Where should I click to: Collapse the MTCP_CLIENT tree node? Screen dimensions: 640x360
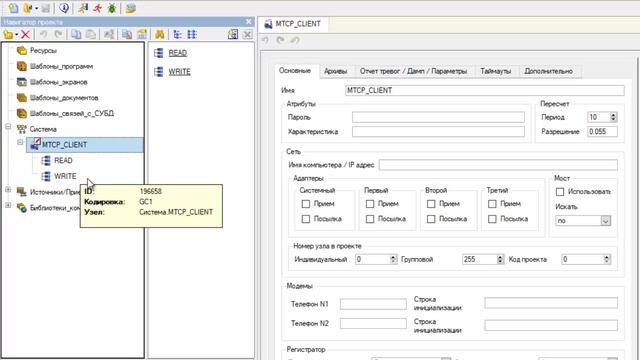pyautogui.click(x=20, y=142)
